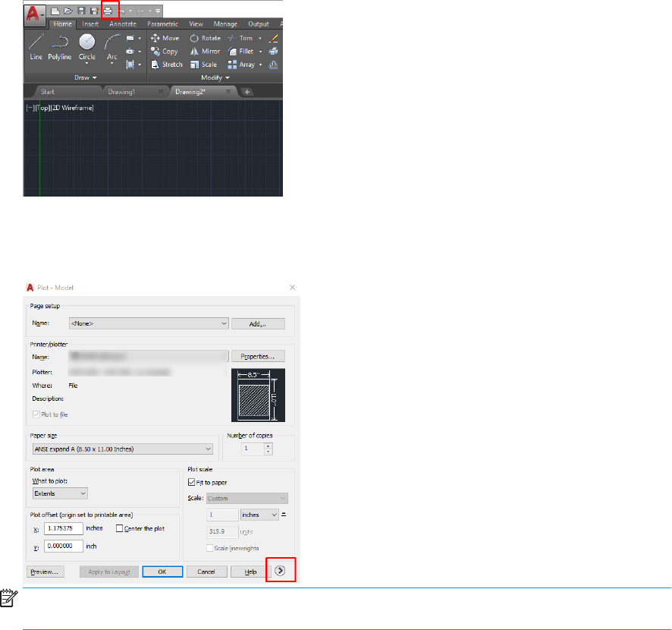Choose the Copy tool
The width and height of the screenshot is (672, 630).
[x=164, y=52]
